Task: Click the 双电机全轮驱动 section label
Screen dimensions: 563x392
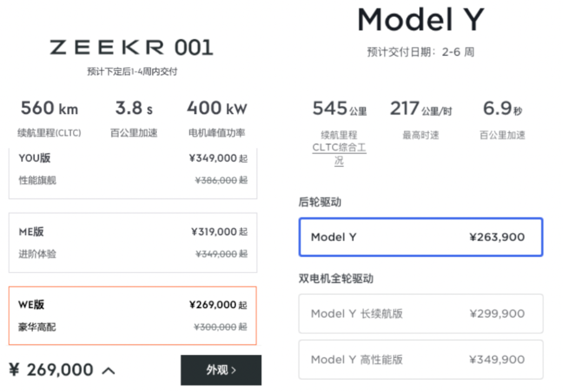Action: tap(336, 279)
